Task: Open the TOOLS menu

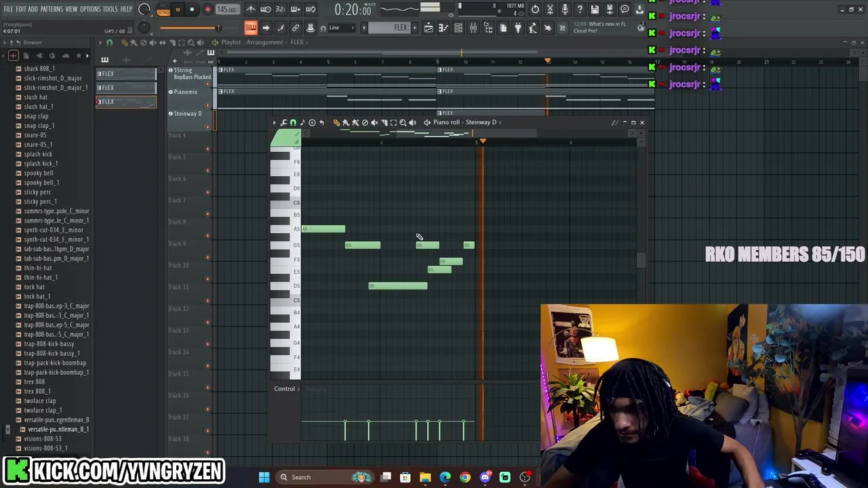Action: tap(110, 9)
